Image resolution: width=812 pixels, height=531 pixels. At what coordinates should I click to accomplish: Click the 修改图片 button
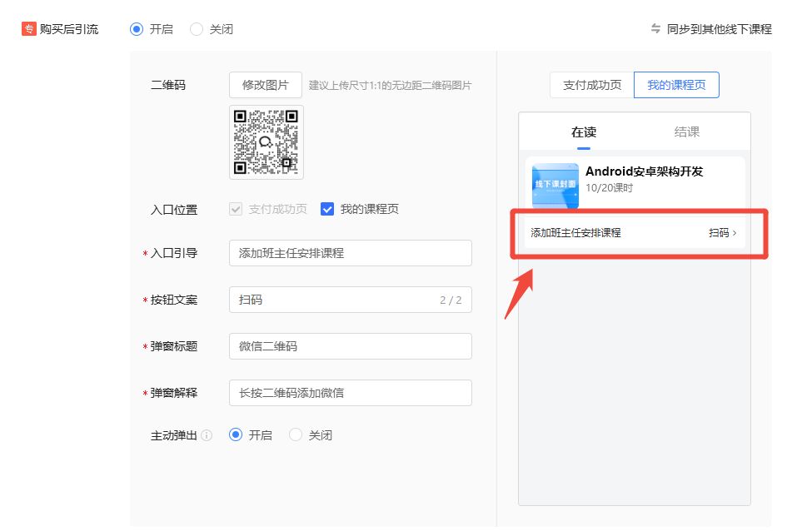coord(266,85)
